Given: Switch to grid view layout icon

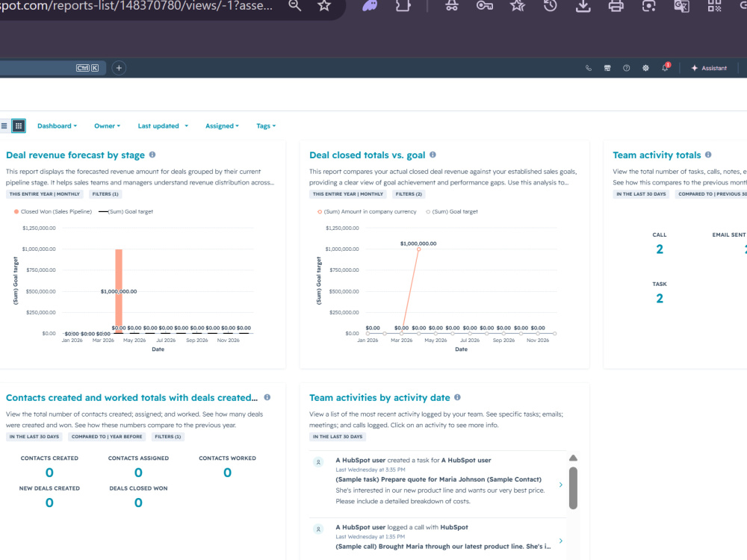Looking at the screenshot, I should tap(19, 125).
